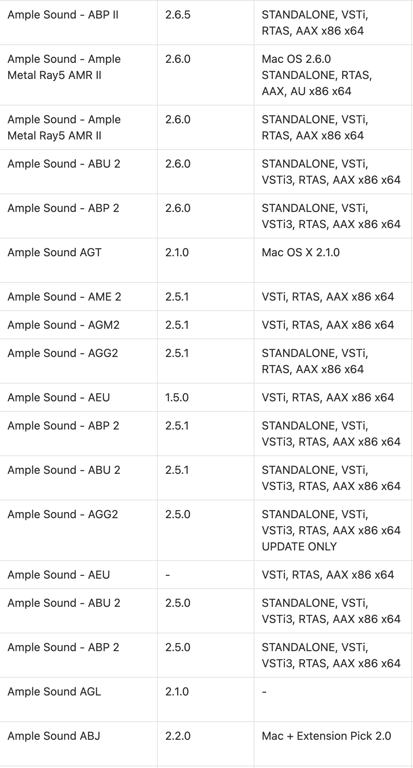
Task: Select the AGM2 formats cell
Action: (x=333, y=325)
